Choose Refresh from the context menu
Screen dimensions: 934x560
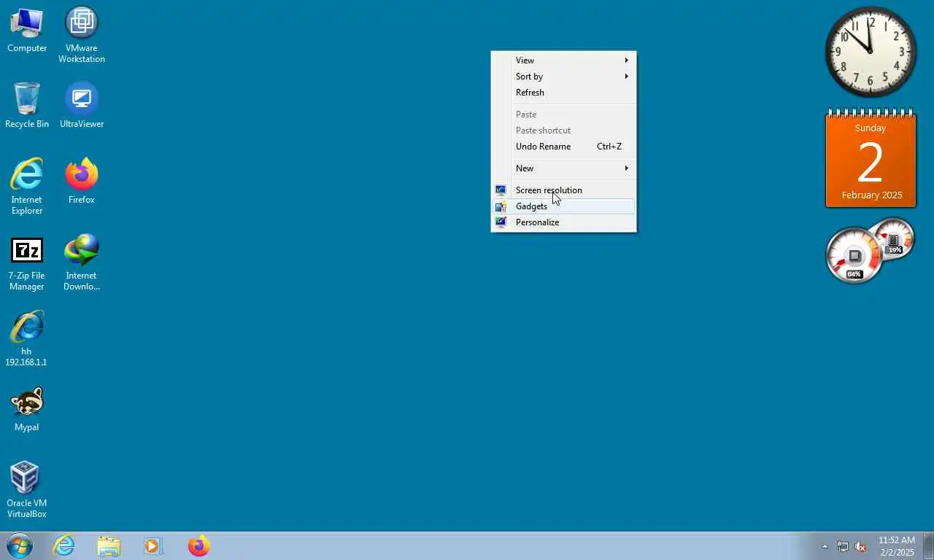(563, 93)
